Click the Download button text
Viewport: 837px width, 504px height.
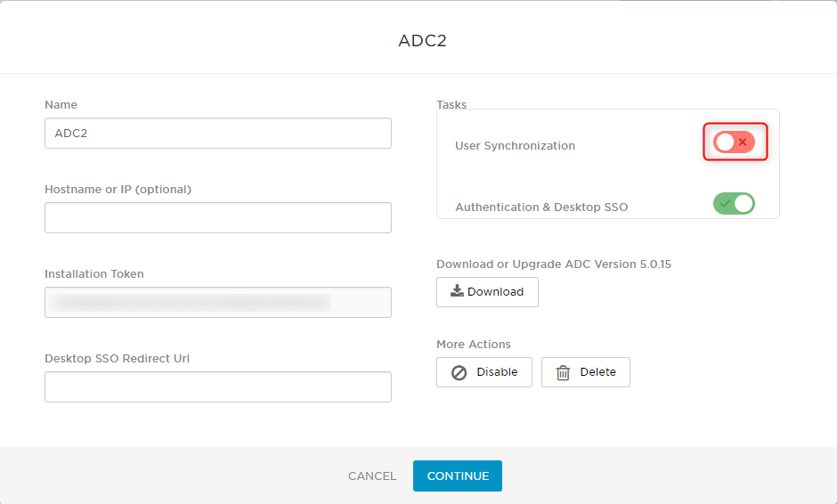tap(495, 291)
